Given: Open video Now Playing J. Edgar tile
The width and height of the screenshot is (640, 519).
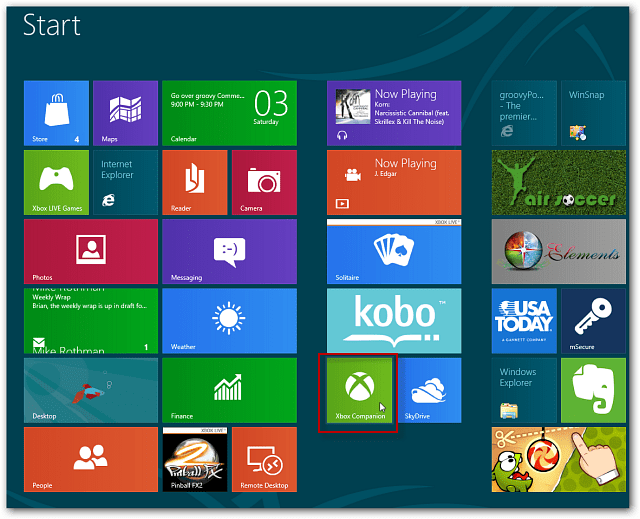Looking at the screenshot, I should (394, 182).
